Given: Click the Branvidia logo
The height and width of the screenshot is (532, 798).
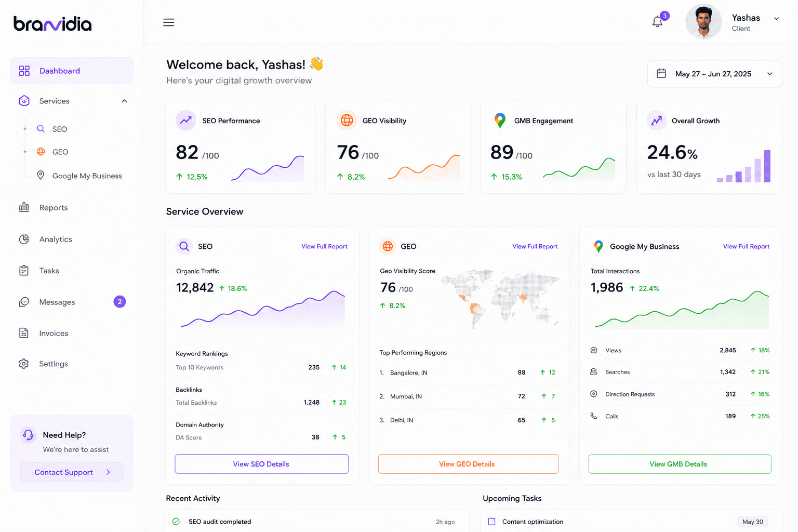Looking at the screenshot, I should pyautogui.click(x=52, y=23).
